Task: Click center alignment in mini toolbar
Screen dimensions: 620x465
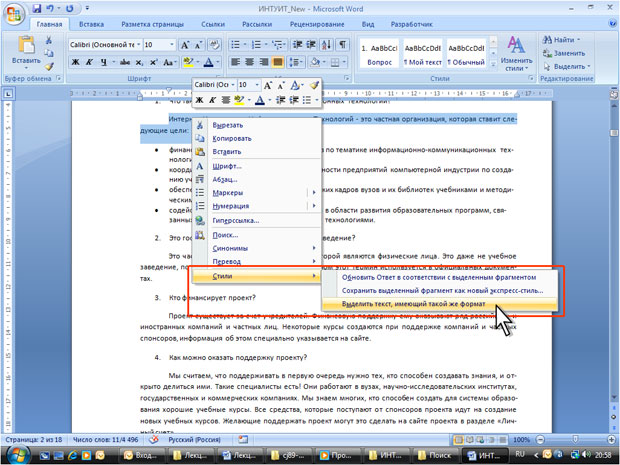Action: [225, 100]
